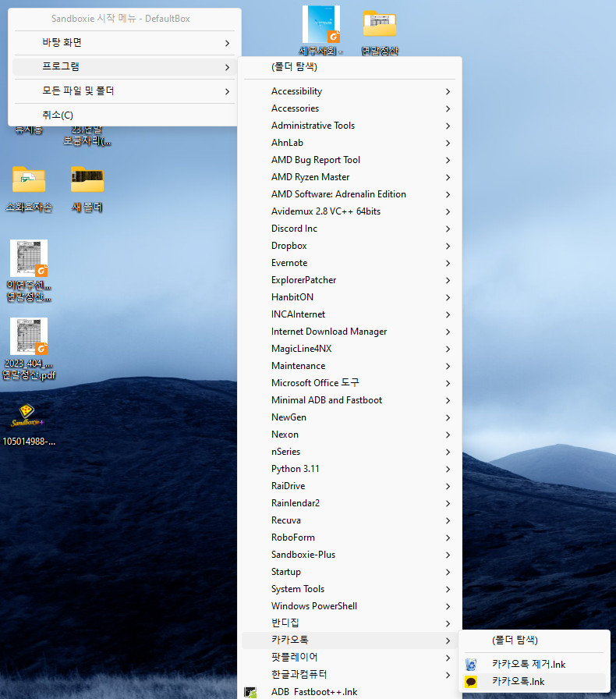Open Internet Download Manager entry
Image resolution: width=616 pixels, height=699 pixels.
(x=350, y=332)
